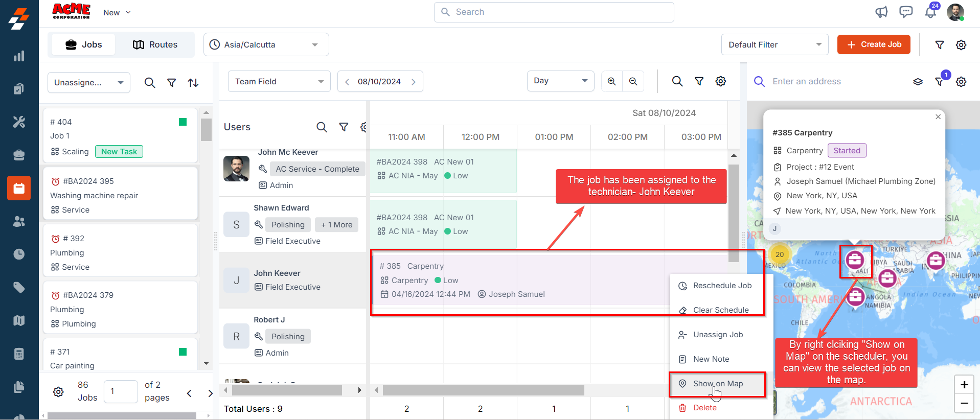
Task: Open the wrench and screwdriver tools sidebar icon
Action: pyautogui.click(x=19, y=122)
